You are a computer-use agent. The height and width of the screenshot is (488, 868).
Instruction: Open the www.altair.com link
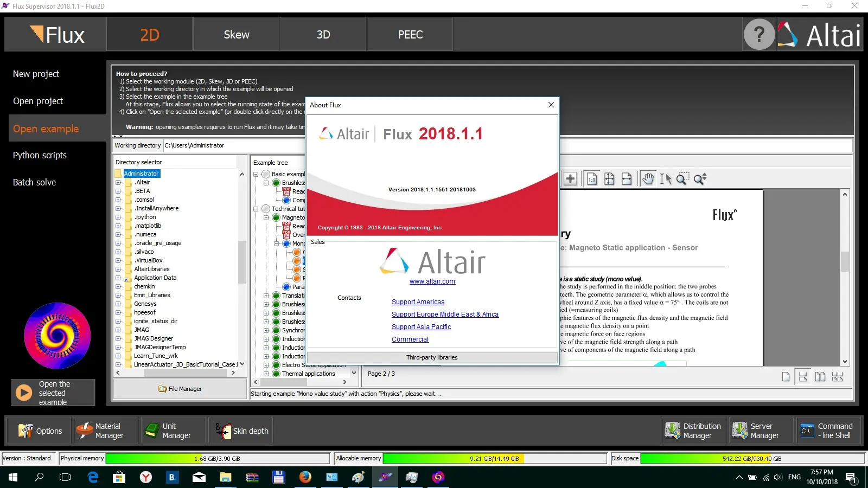tap(432, 281)
